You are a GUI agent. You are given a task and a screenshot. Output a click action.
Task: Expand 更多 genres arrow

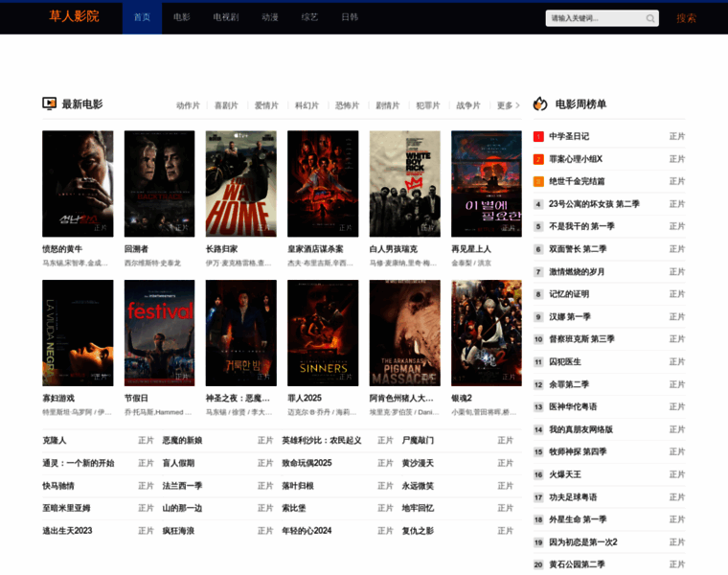pyautogui.click(x=509, y=105)
